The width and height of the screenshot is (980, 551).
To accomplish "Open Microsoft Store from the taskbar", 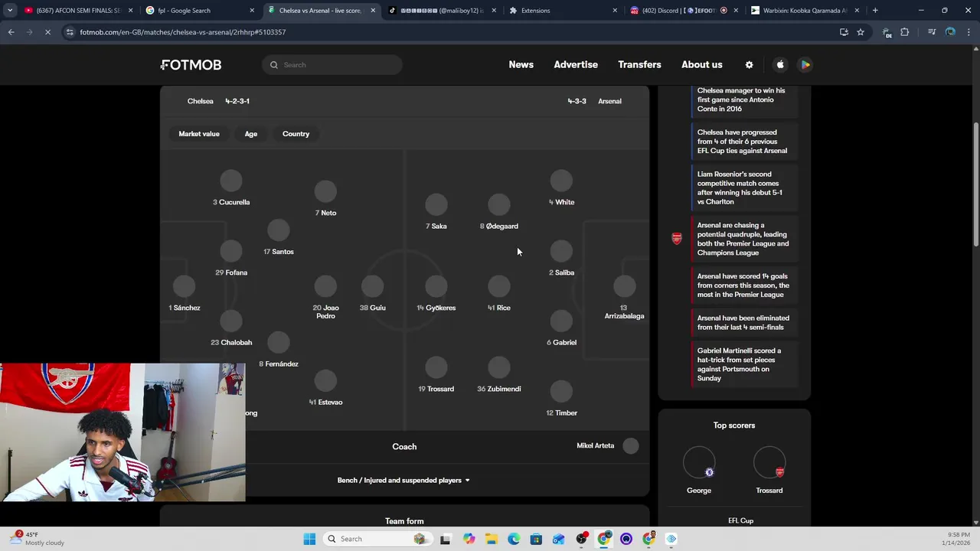I will (x=536, y=539).
